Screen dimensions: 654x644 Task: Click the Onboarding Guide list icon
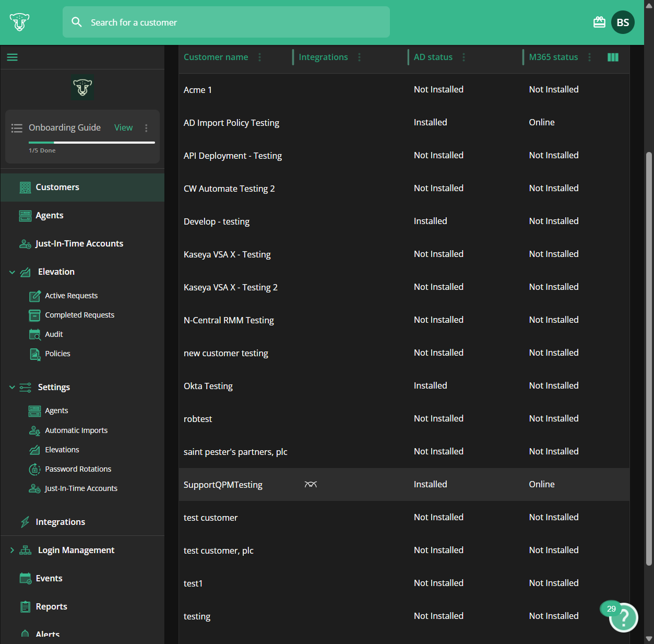(17, 128)
